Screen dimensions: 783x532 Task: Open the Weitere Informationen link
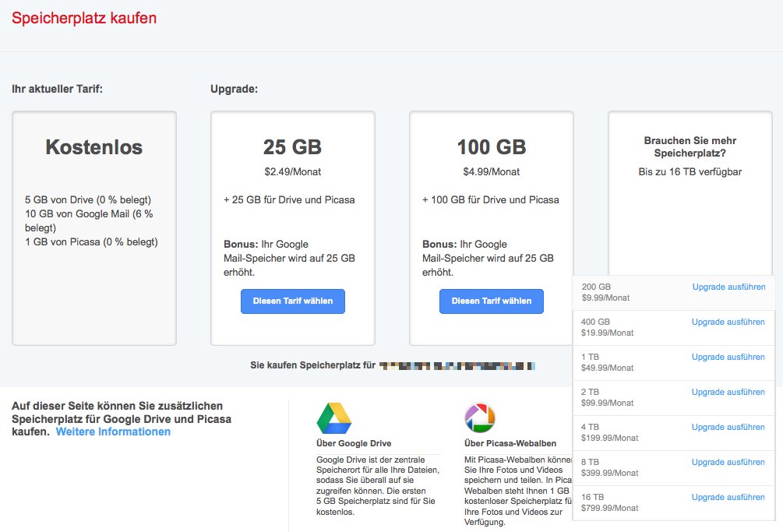point(113,432)
